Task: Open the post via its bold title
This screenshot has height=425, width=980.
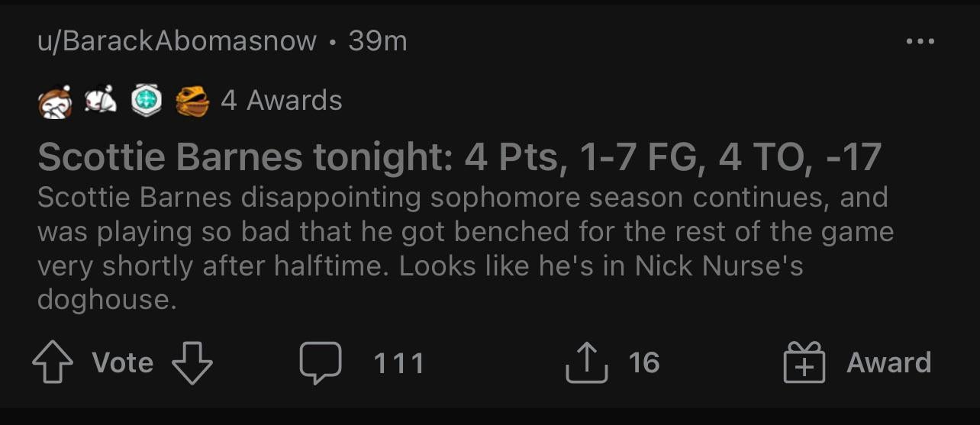Action: click(459, 158)
